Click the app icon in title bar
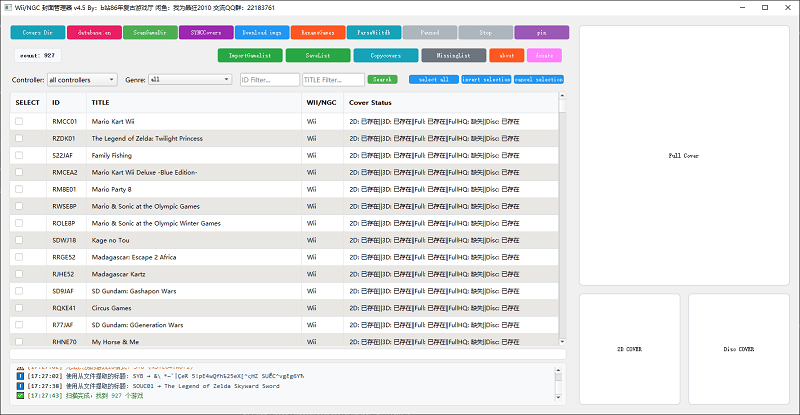The image size is (800, 415). pos(8,8)
